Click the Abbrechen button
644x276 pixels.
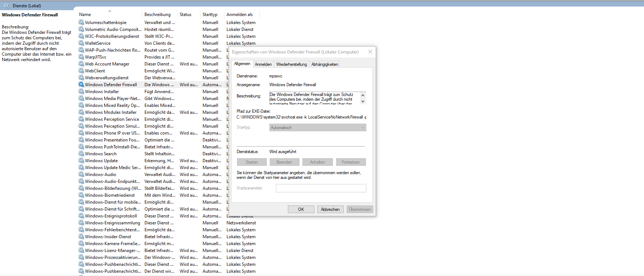point(330,209)
